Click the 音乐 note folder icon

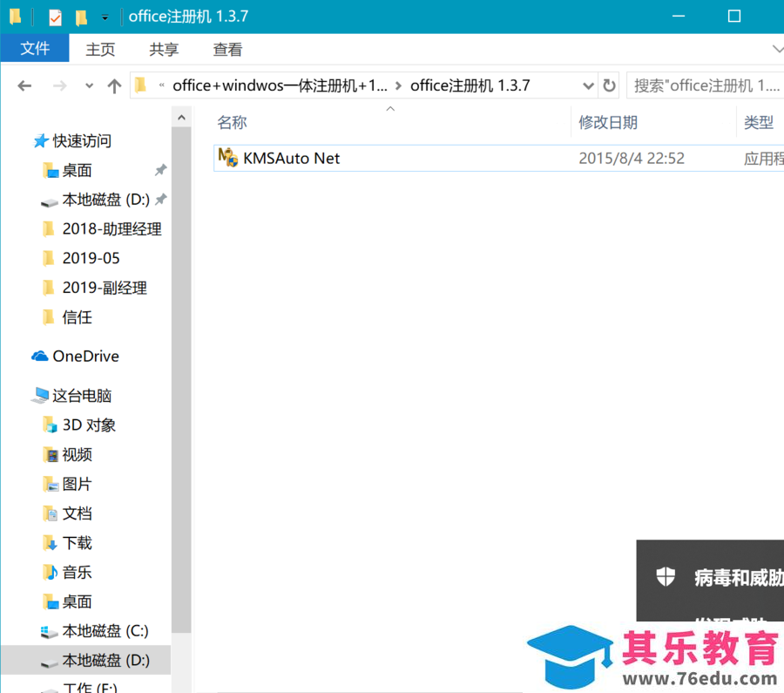(50, 573)
